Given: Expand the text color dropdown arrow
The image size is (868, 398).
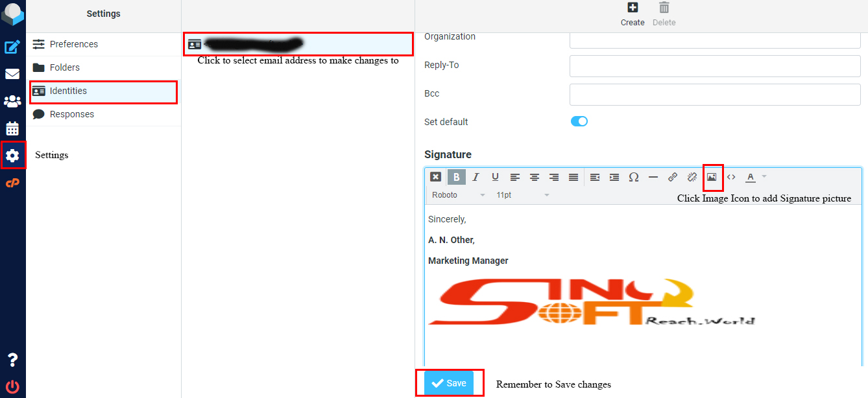Looking at the screenshot, I should 764,177.
